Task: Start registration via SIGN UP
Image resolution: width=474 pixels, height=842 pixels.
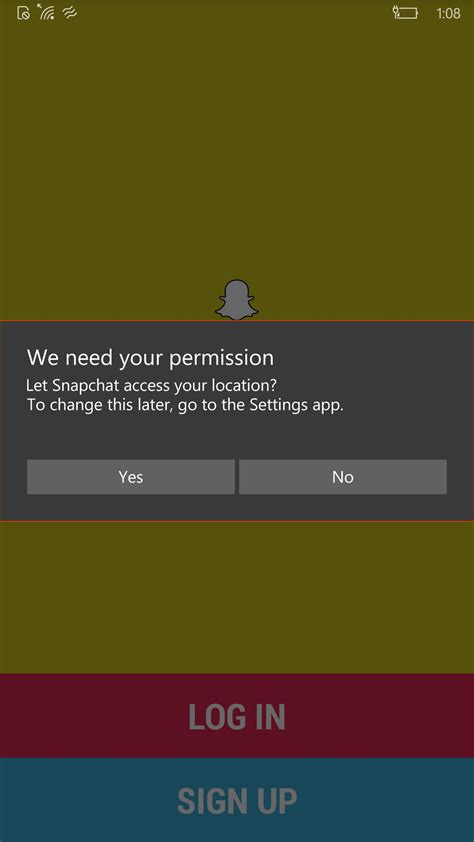Action: click(x=237, y=800)
